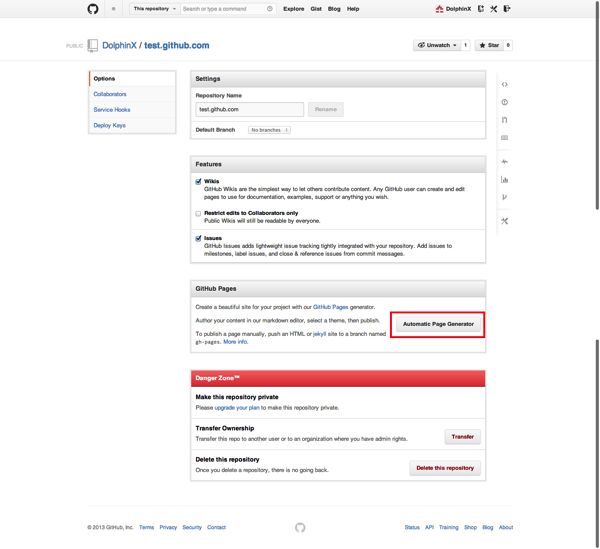Open the DolphinX owner link in title
The width and height of the screenshot is (600, 549).
click(119, 45)
